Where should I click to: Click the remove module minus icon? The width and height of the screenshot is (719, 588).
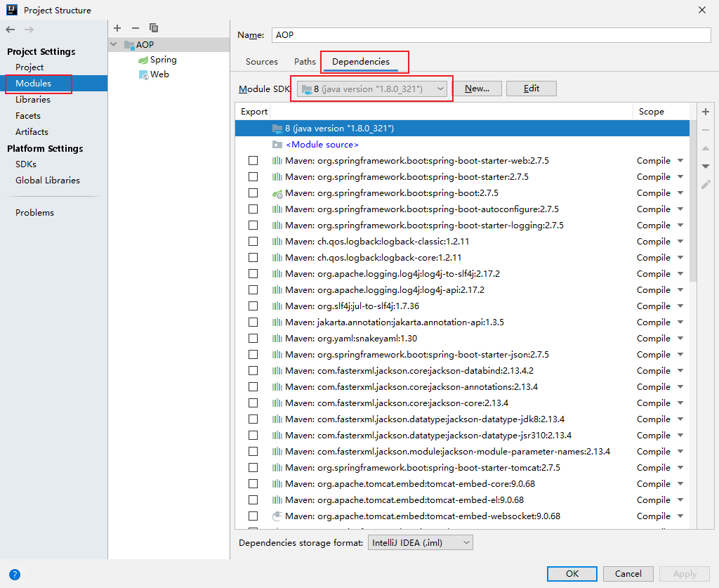coord(136,28)
